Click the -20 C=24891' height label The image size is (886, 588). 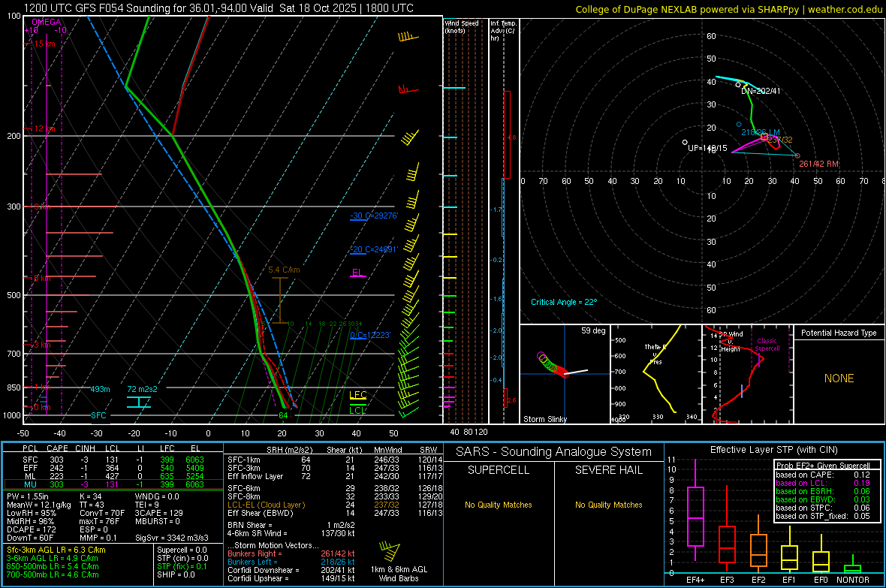(374, 249)
